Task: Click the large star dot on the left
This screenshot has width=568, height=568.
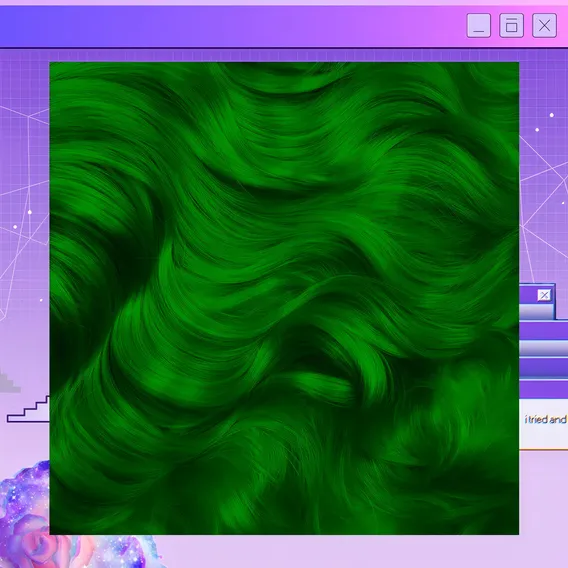Action: [x=30, y=212]
